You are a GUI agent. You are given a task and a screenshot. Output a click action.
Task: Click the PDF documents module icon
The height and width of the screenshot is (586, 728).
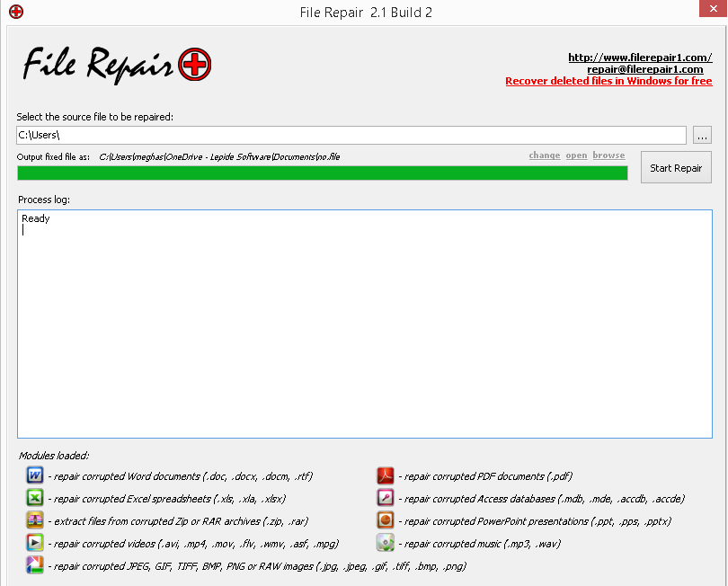click(x=386, y=475)
